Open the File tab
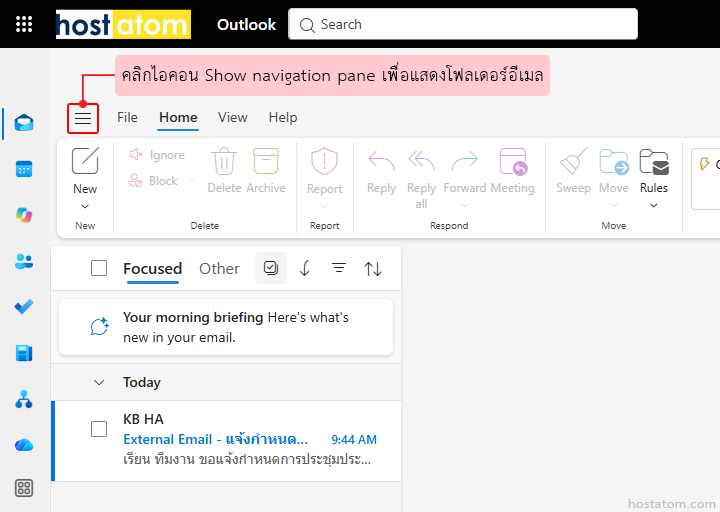This screenshot has width=720, height=512. pyautogui.click(x=127, y=118)
